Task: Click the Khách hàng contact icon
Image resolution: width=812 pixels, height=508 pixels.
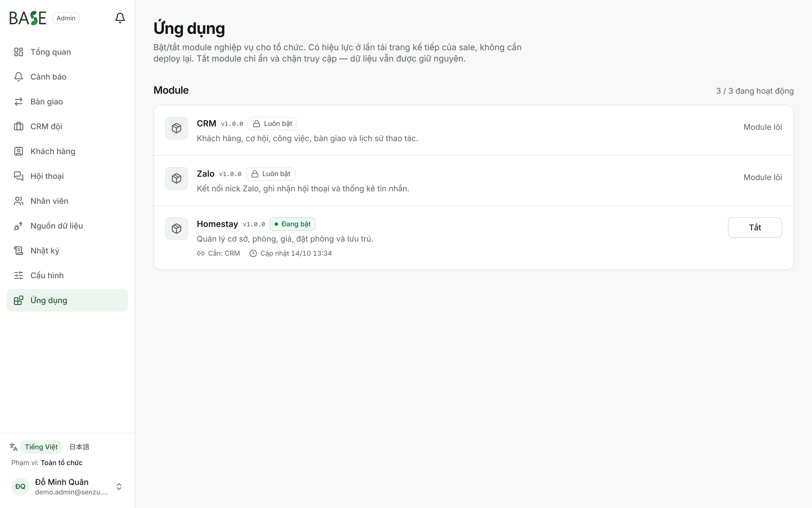Action: pyautogui.click(x=18, y=151)
